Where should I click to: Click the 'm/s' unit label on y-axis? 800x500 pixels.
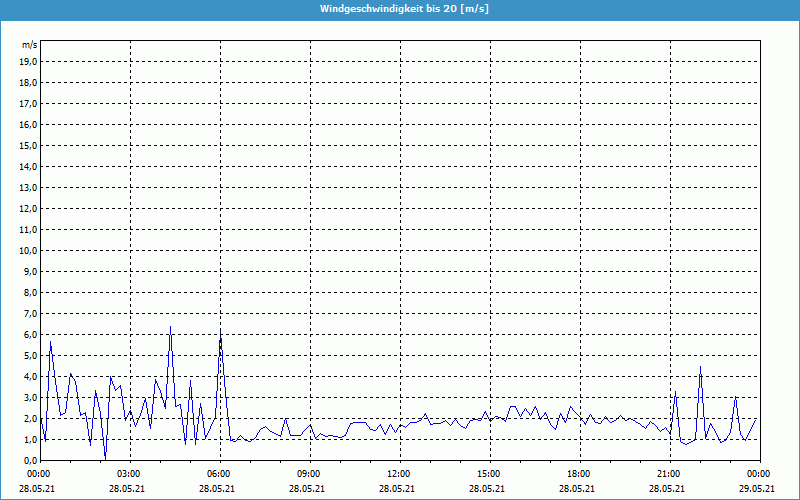[x=29, y=45]
